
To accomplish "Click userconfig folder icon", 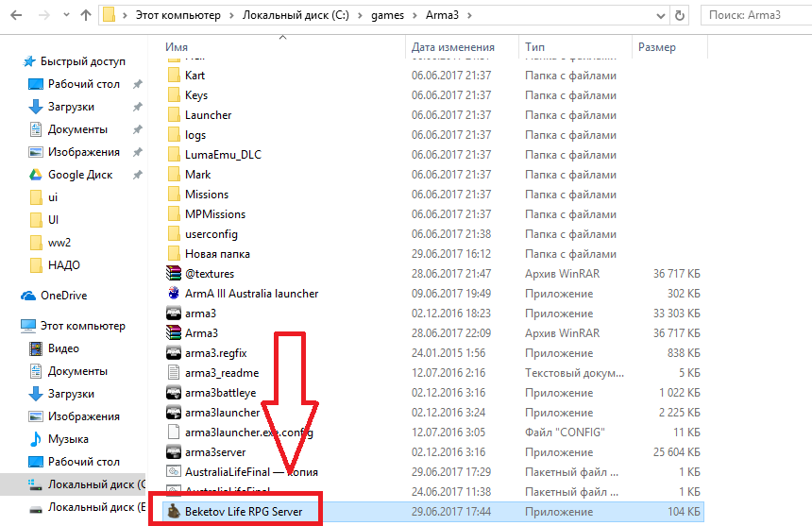I will tap(174, 234).
